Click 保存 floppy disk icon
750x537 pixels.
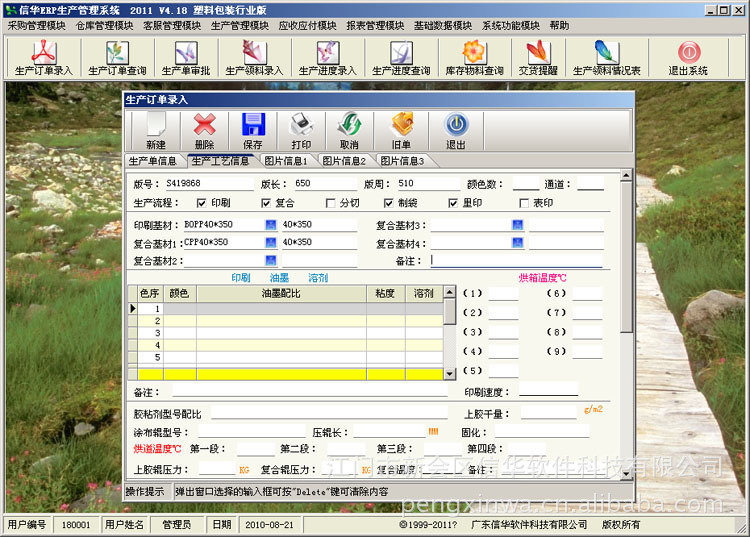253,131
